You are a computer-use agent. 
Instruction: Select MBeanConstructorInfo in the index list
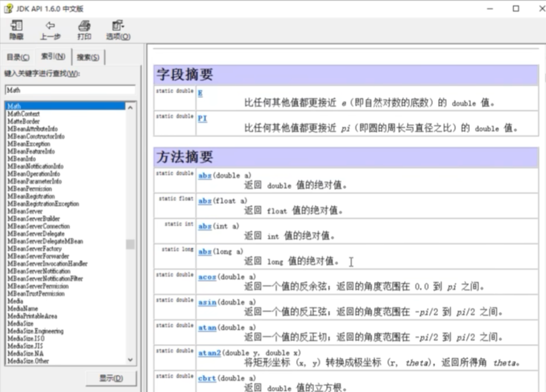click(x=36, y=136)
